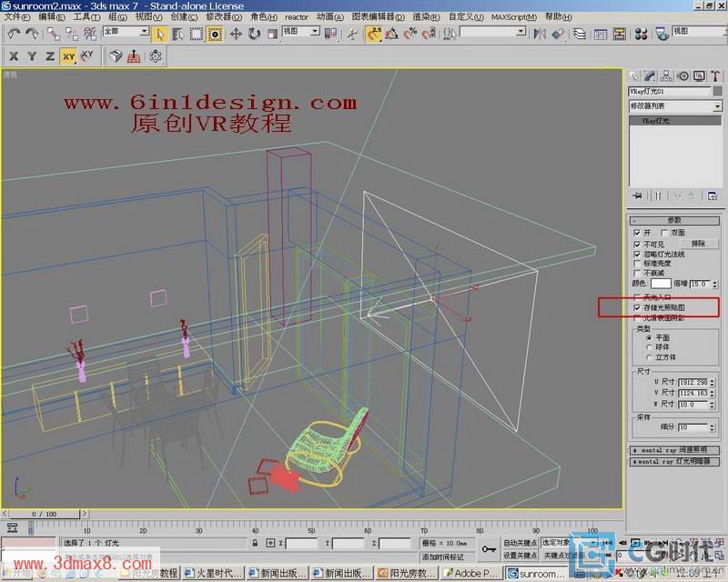
Task: Activate the Select Object arrow tool
Action: 160,35
